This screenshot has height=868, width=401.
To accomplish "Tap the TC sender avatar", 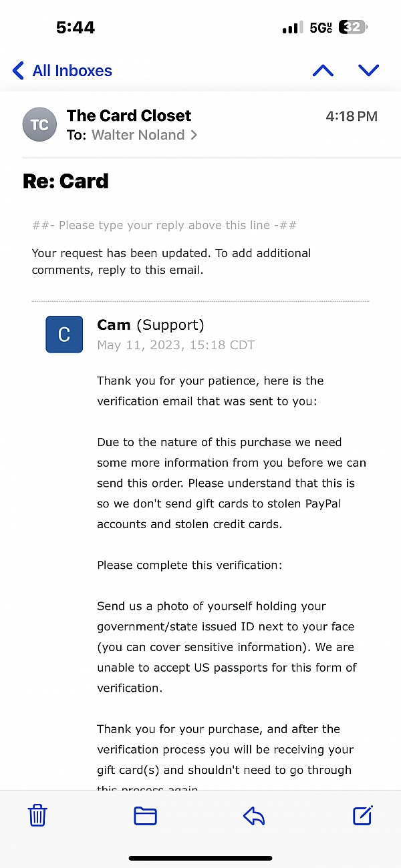I will [x=39, y=125].
